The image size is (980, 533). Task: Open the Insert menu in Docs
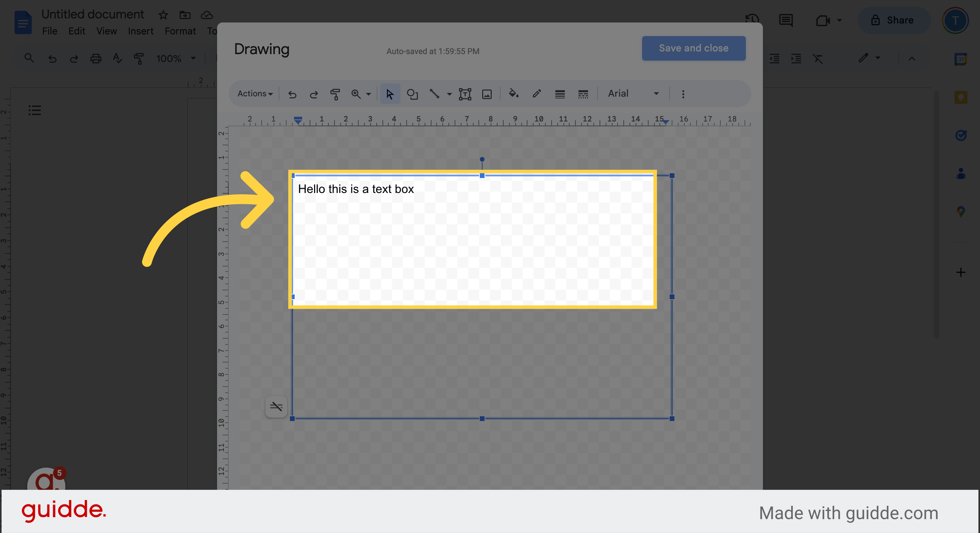[141, 31]
